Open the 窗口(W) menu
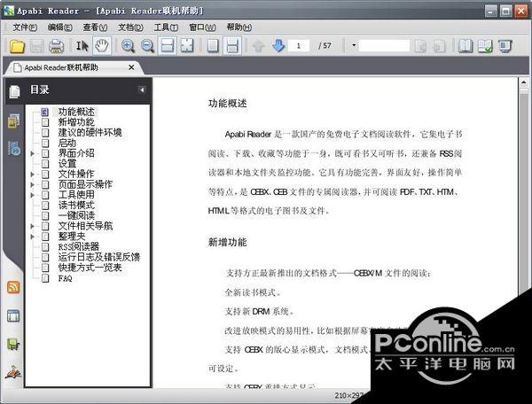This screenshot has height=404, width=532. click(x=202, y=27)
